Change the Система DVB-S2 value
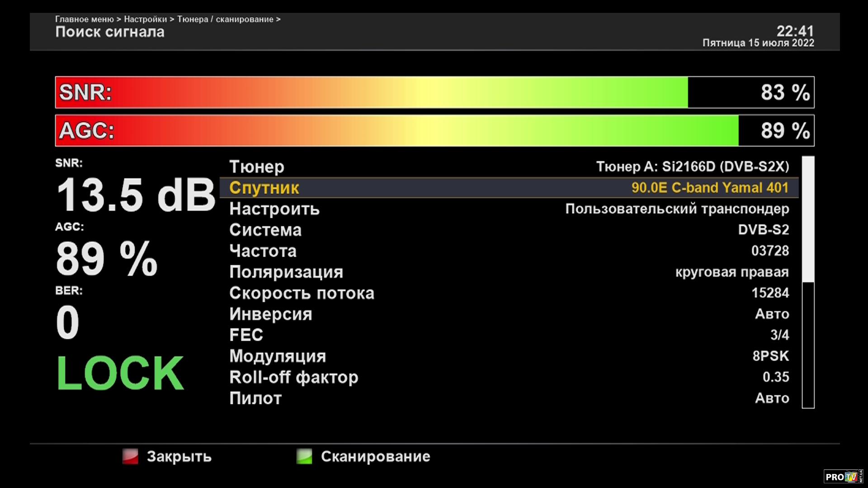 tap(763, 230)
